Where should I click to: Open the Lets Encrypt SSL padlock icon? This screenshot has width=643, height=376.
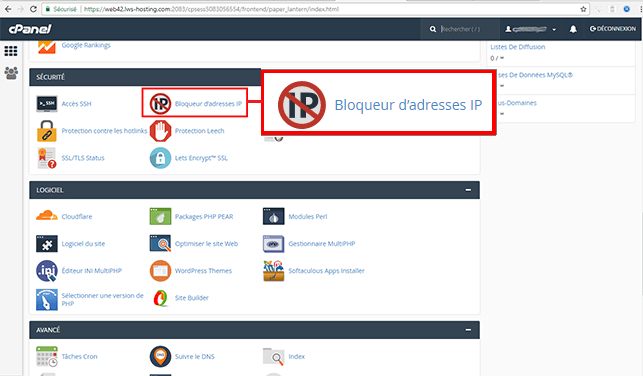click(160, 158)
